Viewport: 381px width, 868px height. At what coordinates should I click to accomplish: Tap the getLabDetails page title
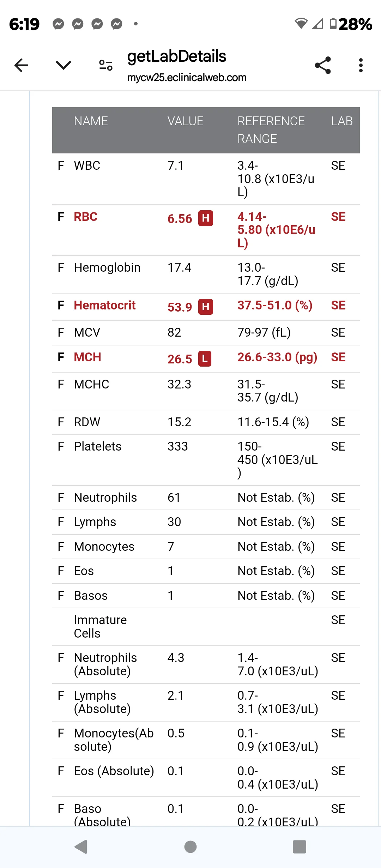(176, 56)
